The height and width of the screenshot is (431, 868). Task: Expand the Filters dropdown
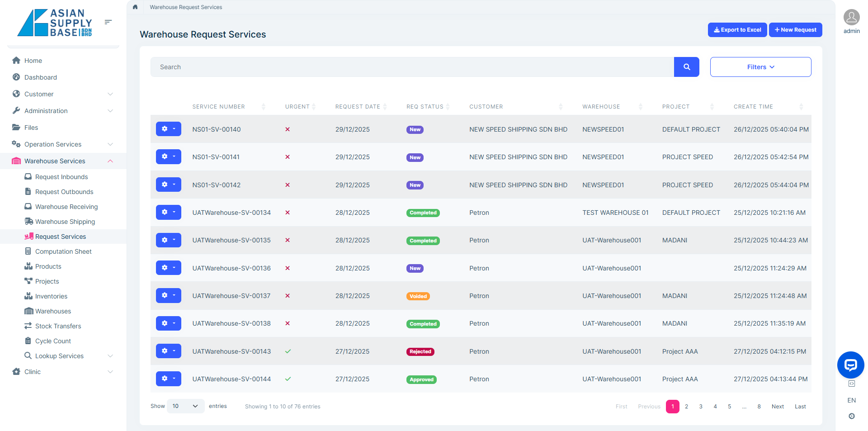tap(760, 67)
